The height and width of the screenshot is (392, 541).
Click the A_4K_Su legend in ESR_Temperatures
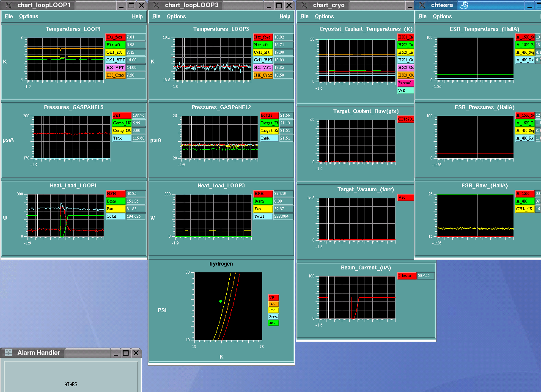525,52
